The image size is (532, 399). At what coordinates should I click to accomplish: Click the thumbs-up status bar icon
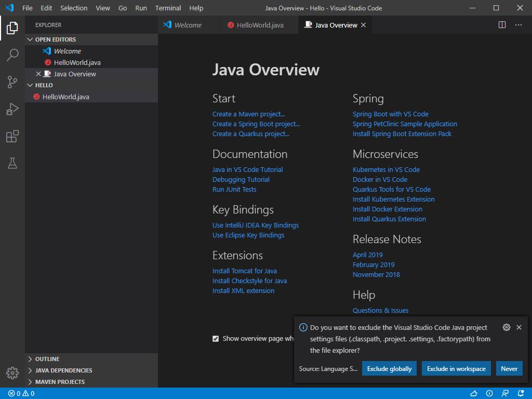pos(474,394)
